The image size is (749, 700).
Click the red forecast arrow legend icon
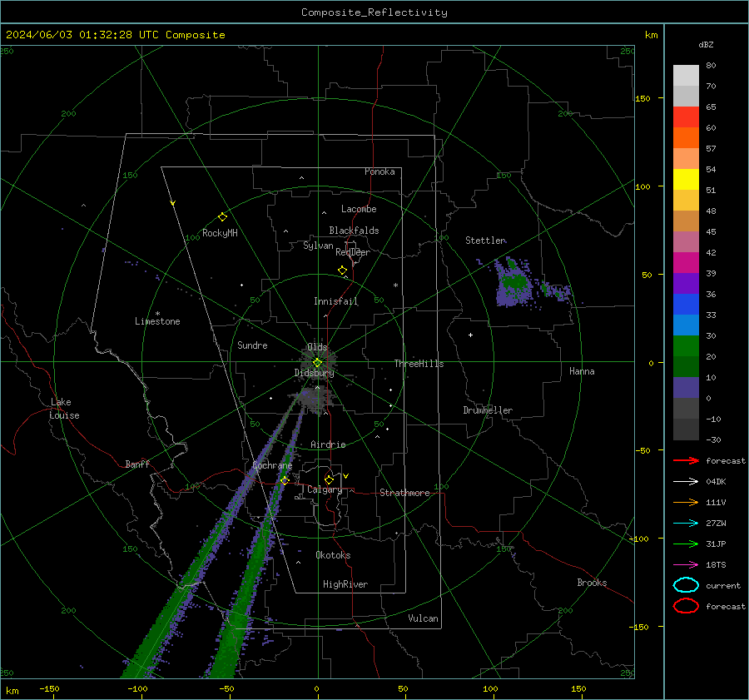pos(686,460)
